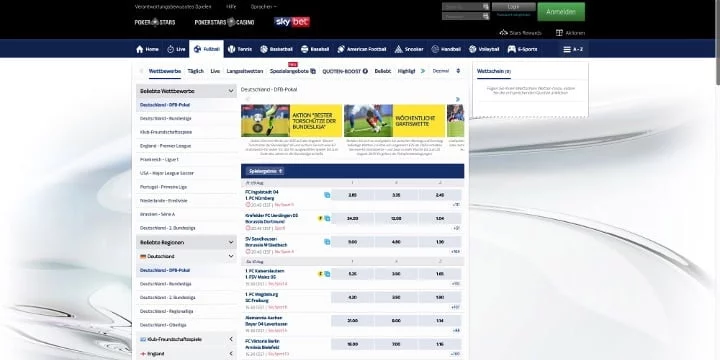
Task: Click the green Anmelden button
Action: pos(561,12)
